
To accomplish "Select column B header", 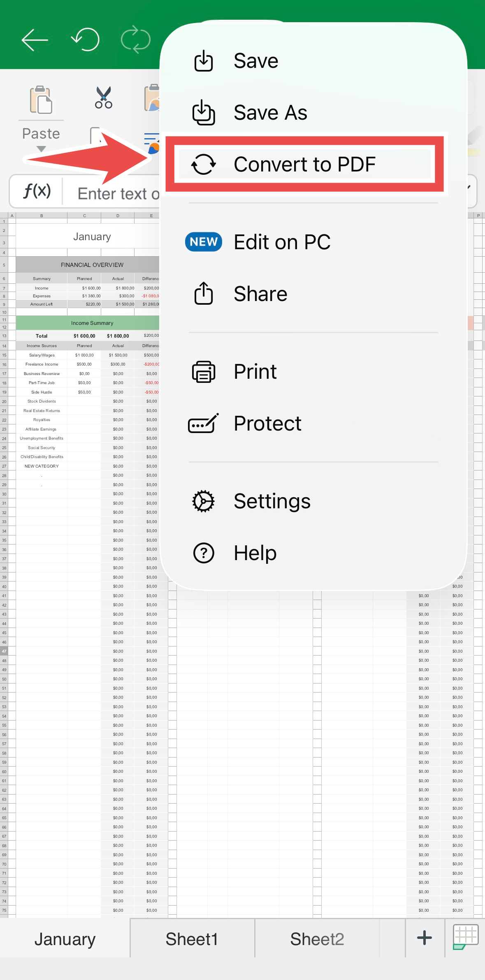I will (x=42, y=215).
